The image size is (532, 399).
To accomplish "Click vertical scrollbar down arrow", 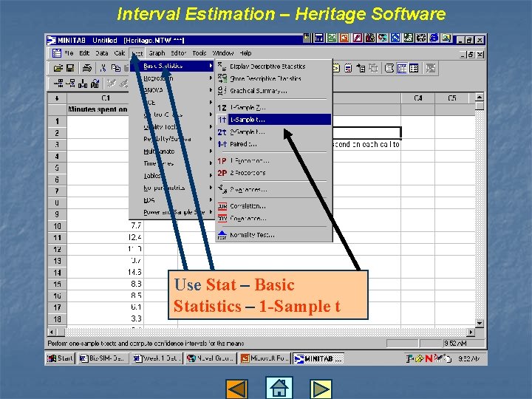I will [480, 324].
